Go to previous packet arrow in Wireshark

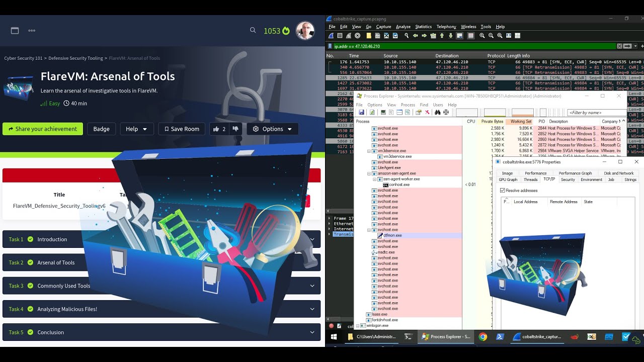pos(416,36)
